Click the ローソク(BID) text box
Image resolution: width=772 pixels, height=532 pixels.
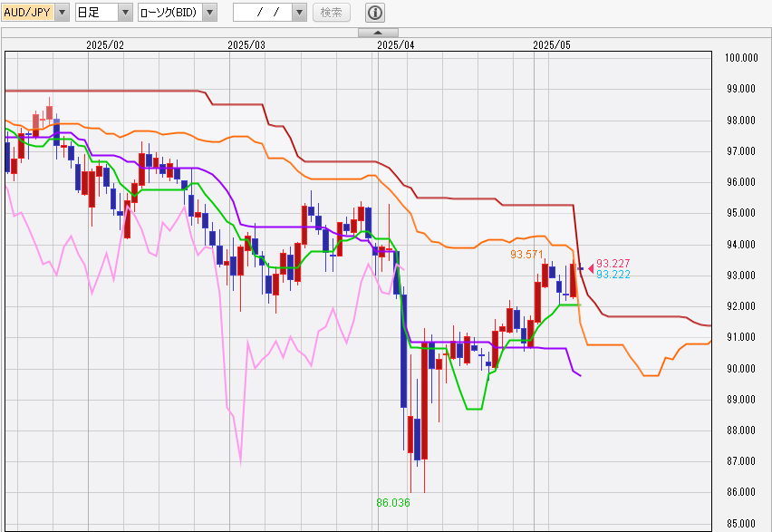[169, 13]
